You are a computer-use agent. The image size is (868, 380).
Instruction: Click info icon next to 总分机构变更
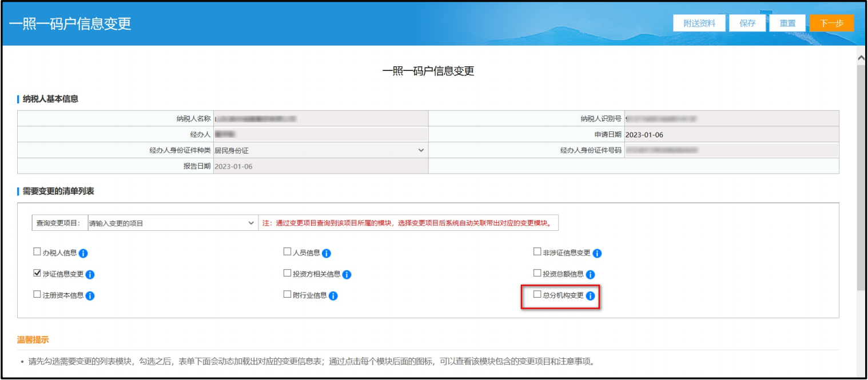(590, 296)
